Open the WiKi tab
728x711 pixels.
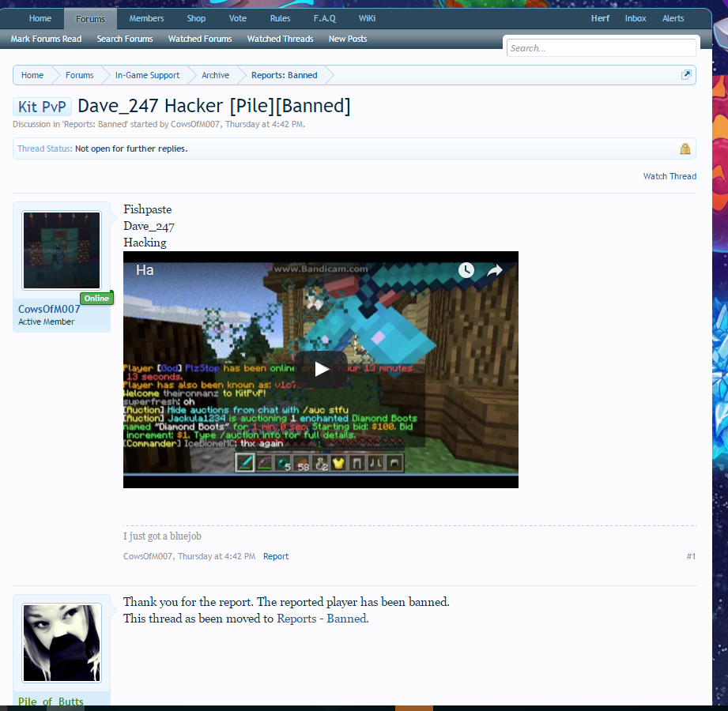(x=367, y=18)
